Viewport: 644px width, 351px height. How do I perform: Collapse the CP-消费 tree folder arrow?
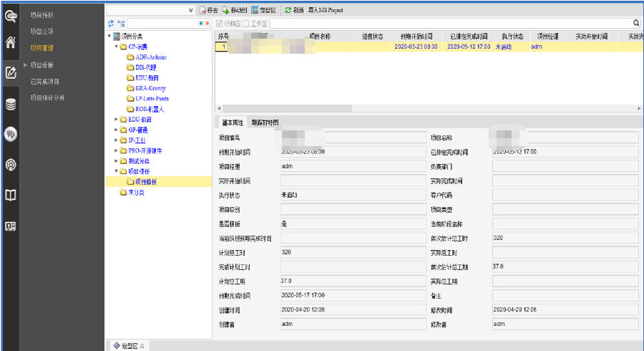[117, 47]
